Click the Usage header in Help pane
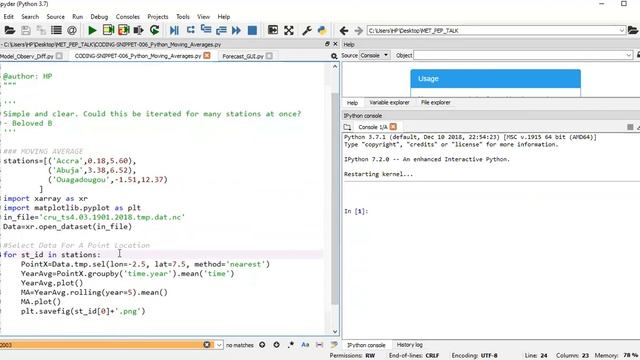The image size is (640, 360). pos(496,79)
